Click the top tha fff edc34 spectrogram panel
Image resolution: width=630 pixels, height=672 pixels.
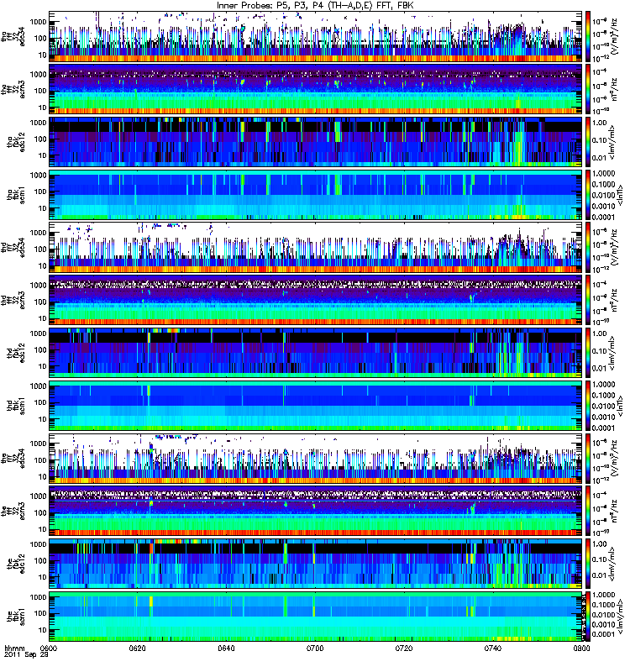(316, 37)
